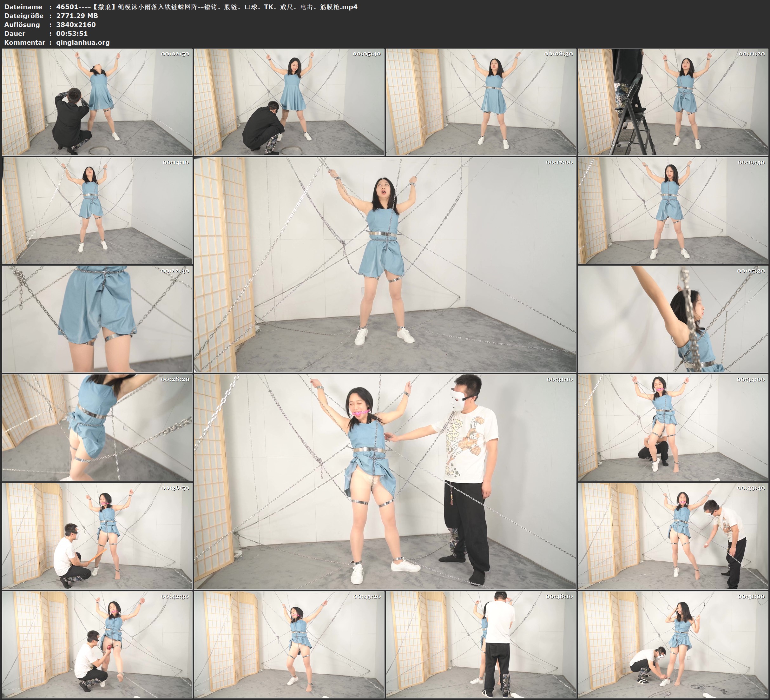The image size is (770, 700).
Task: Open the large frame marked 00:17:00
Action: coord(385,264)
